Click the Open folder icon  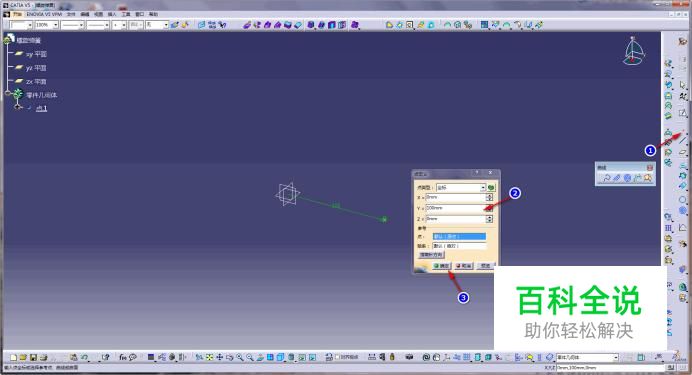coord(23,357)
